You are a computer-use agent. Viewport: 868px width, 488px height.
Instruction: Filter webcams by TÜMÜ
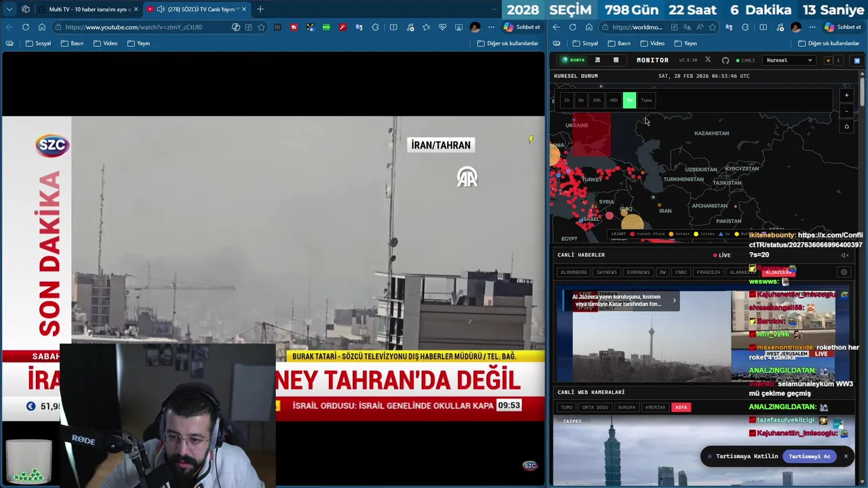[567, 407]
